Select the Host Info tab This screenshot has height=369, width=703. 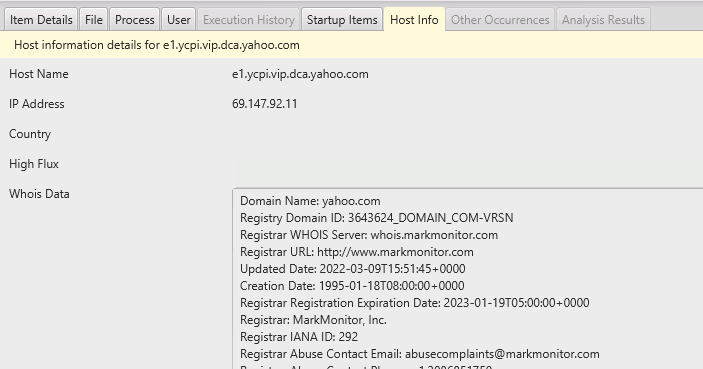414,20
